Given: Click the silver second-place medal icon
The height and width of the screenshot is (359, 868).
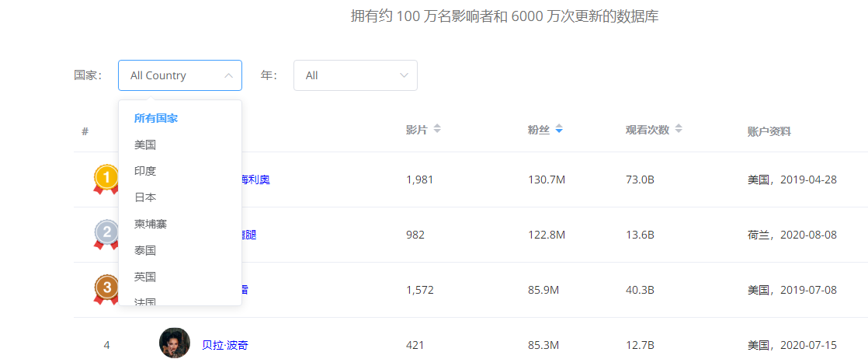Looking at the screenshot, I should point(106,234).
